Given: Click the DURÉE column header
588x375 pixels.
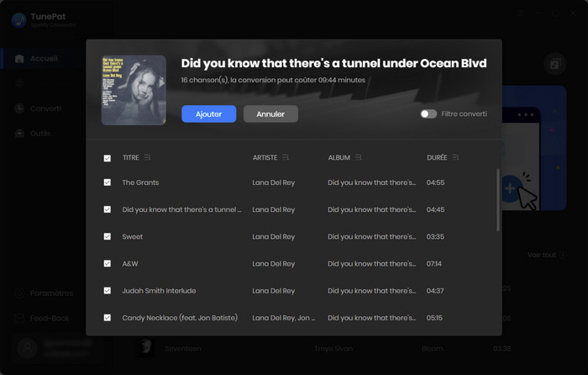Looking at the screenshot, I should click(x=437, y=157).
